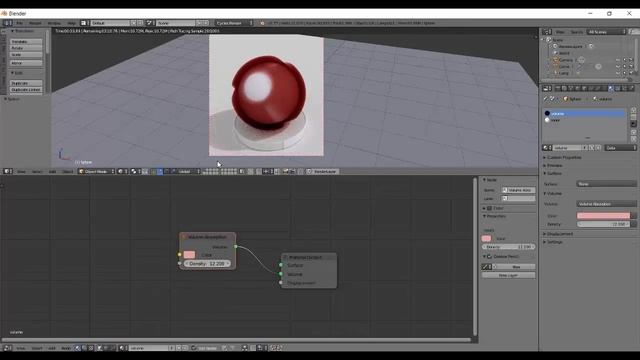Toggle the 3D manipulator widget on or off
Viewport: 640px width, 360px height.
(153, 171)
